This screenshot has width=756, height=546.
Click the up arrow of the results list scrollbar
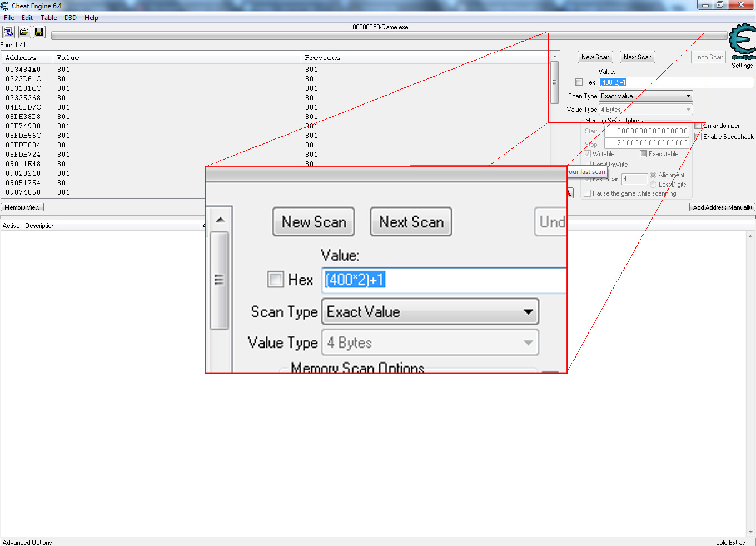pyautogui.click(x=554, y=56)
